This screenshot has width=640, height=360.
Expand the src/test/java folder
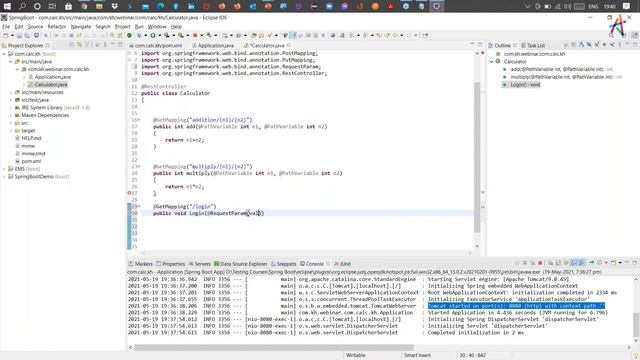[11, 100]
